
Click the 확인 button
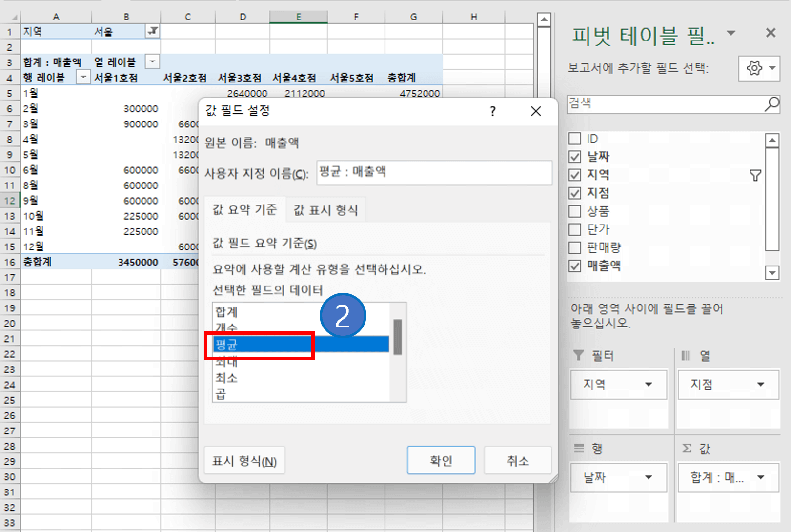441,460
